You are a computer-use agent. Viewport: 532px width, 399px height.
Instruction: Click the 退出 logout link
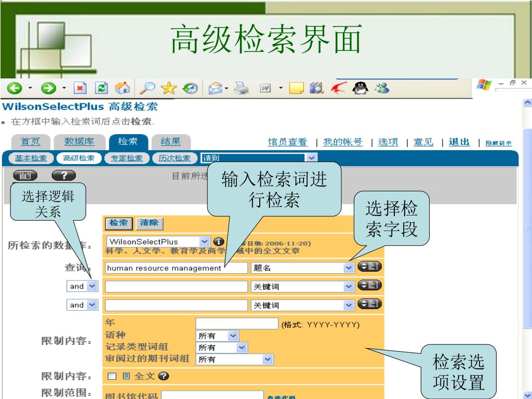pyautogui.click(x=459, y=142)
